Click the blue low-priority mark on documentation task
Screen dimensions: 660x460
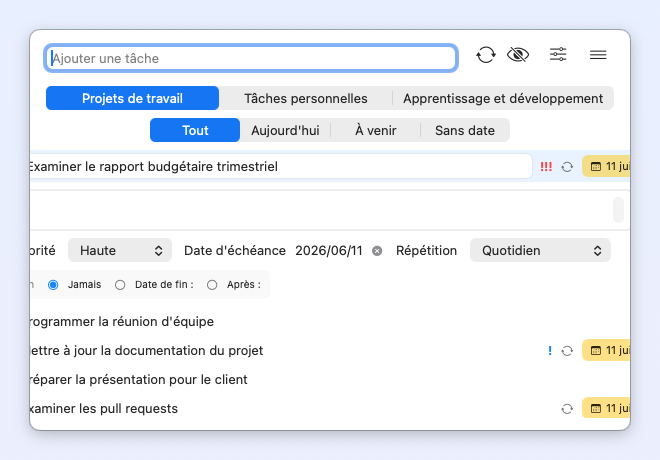pos(550,351)
